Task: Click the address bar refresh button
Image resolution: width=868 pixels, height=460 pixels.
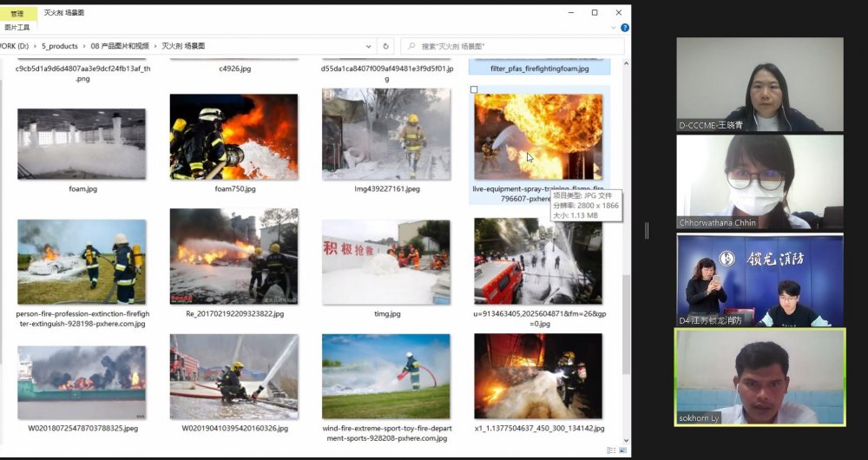Action: (386, 46)
